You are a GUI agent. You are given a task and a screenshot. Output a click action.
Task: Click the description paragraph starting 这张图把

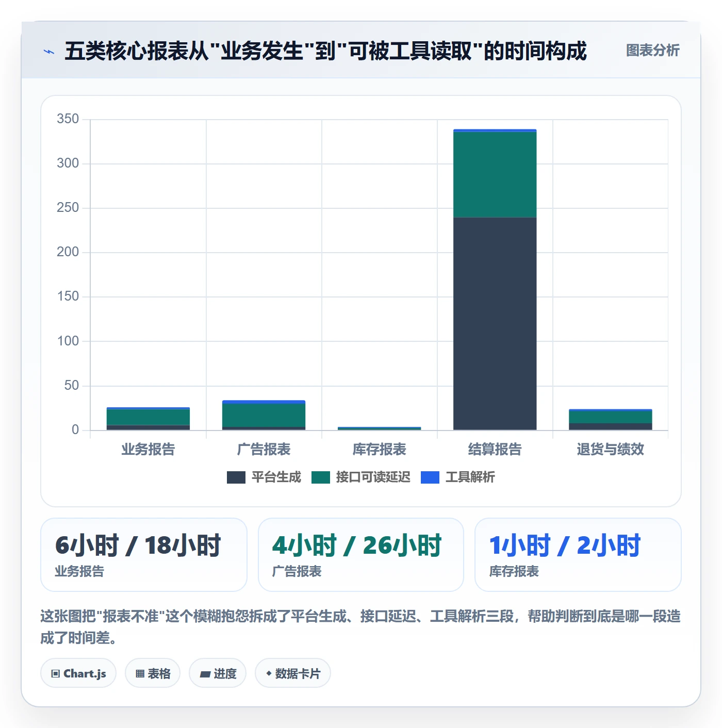click(360, 627)
